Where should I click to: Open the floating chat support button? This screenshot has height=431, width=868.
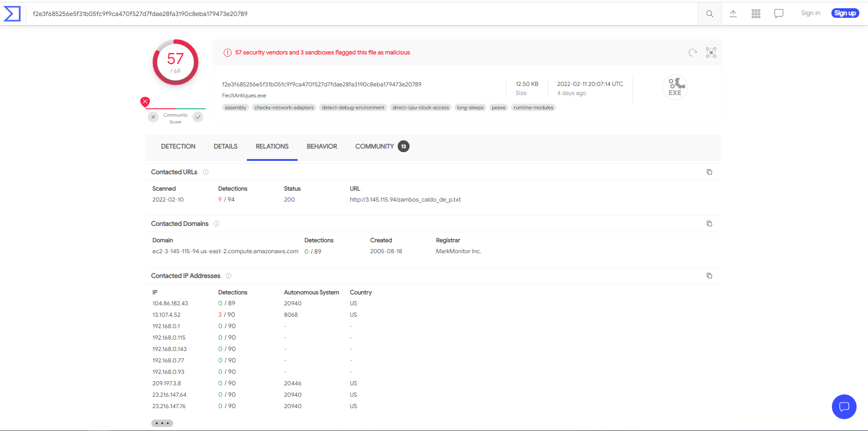(844, 406)
